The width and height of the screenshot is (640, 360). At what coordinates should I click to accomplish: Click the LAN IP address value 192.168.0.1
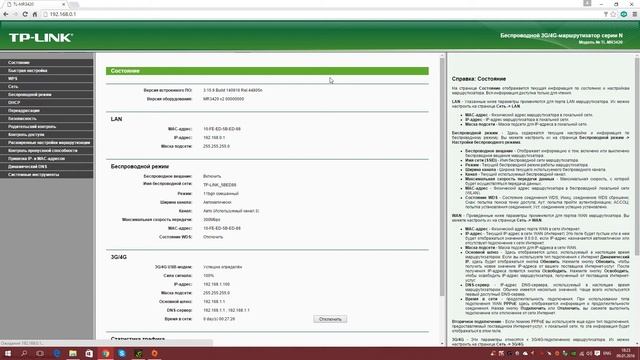click(x=214, y=138)
